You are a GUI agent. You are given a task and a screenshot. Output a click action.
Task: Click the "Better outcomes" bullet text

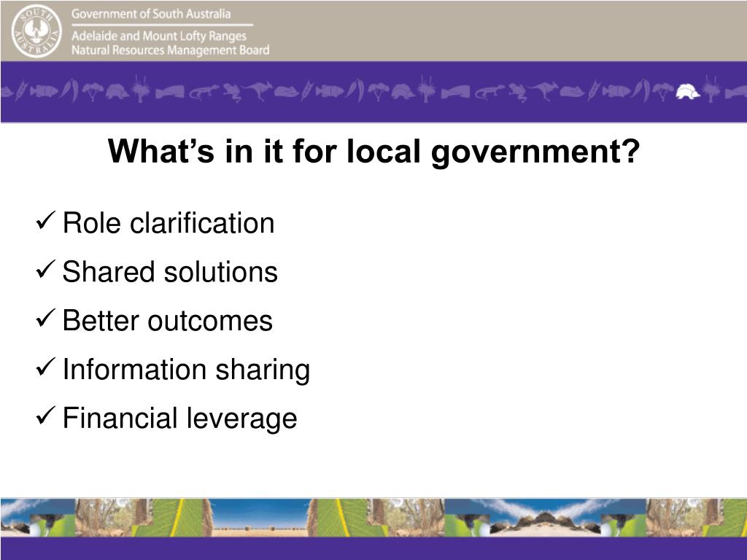coord(168,321)
